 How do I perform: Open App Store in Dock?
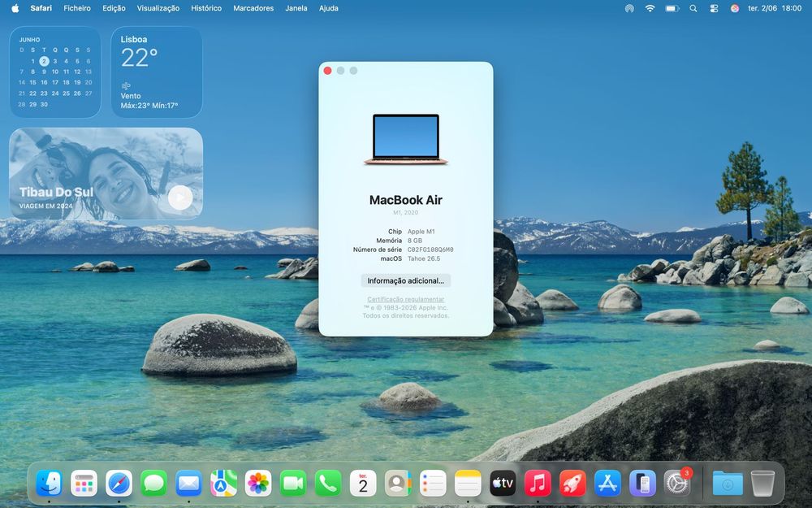click(x=607, y=483)
